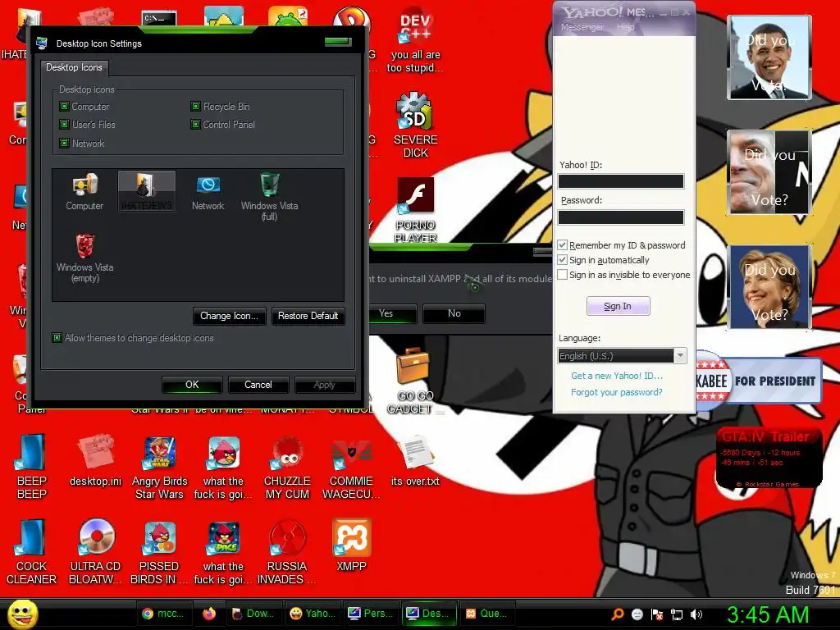840x630 pixels.
Task: Open the BEEP BEEP desktop shortcut
Action: (x=32, y=467)
